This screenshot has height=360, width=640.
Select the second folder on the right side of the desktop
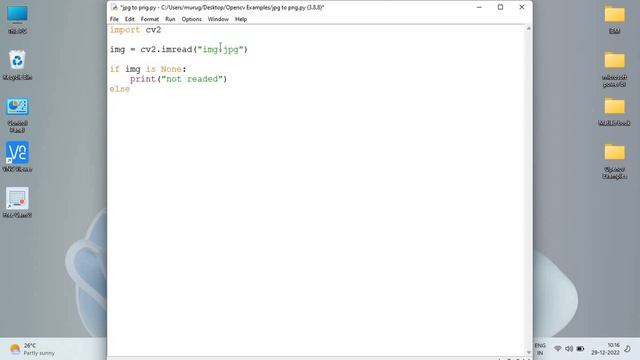click(x=614, y=69)
